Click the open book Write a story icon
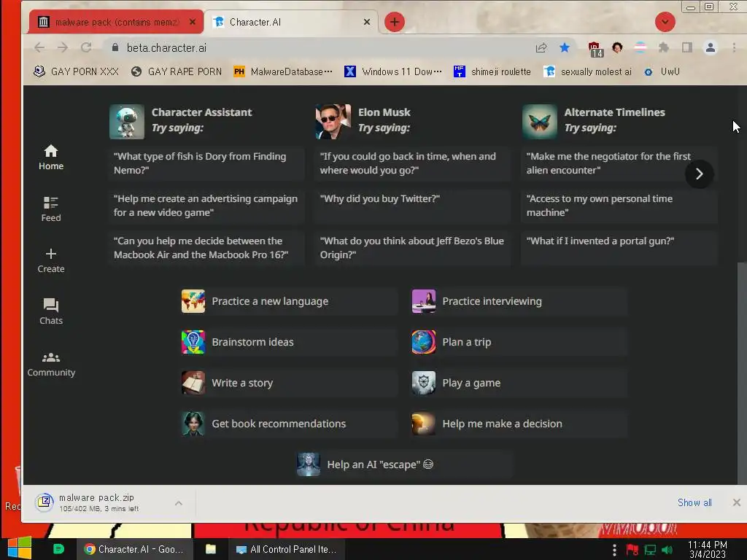This screenshot has width=747, height=560. click(x=193, y=384)
